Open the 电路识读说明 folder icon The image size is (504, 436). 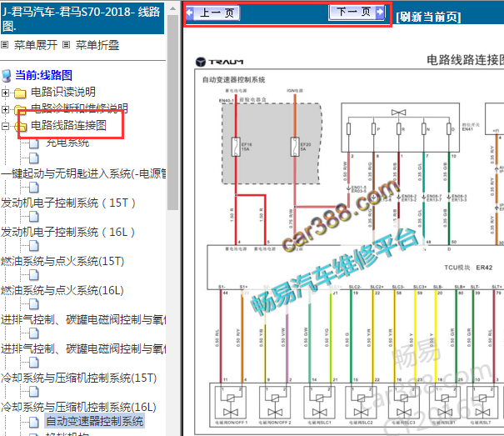coord(20,93)
